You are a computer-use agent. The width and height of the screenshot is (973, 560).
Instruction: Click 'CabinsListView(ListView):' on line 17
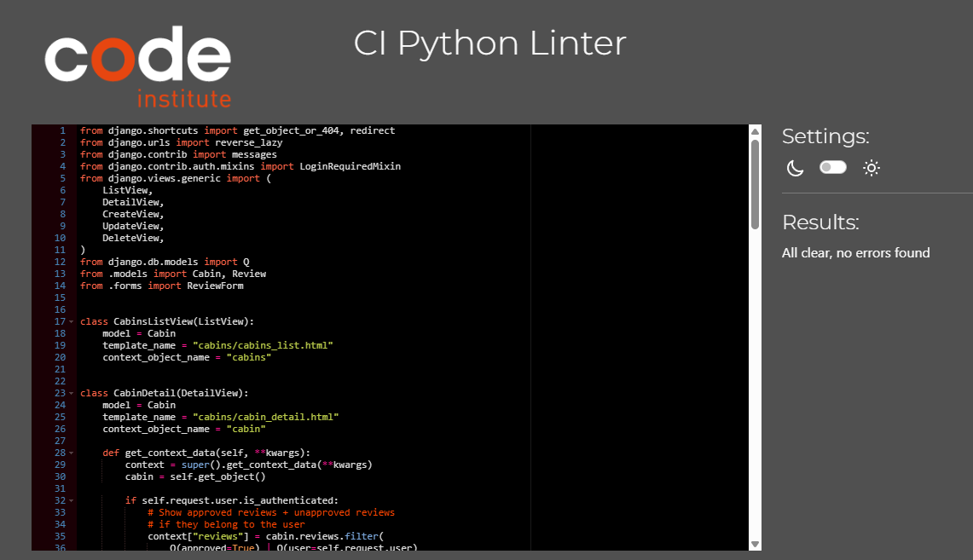[x=183, y=322]
